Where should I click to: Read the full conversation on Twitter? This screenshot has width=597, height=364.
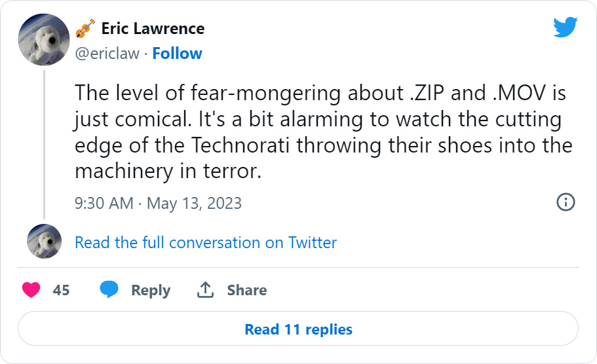click(x=206, y=243)
